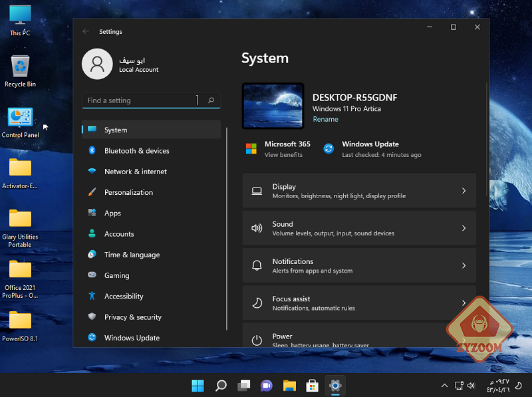Image resolution: width=532 pixels, height=397 pixels.
Task: Select Glary Utilities Portable folder
Action: pyautogui.click(x=20, y=228)
